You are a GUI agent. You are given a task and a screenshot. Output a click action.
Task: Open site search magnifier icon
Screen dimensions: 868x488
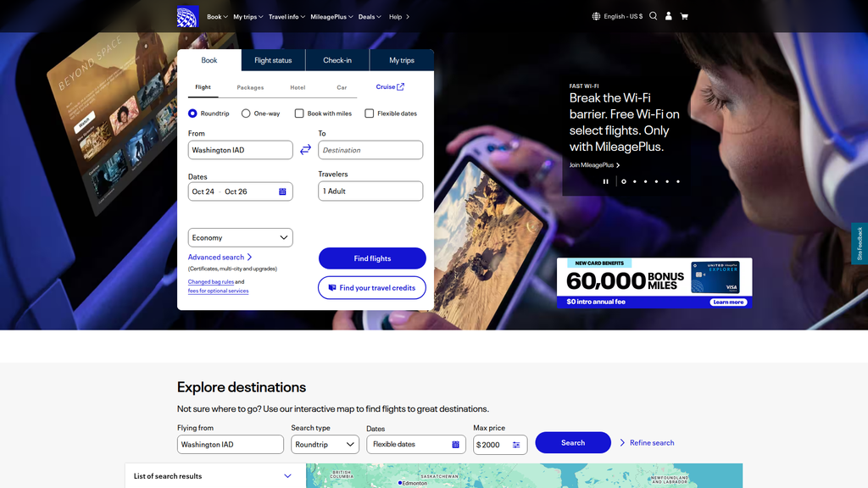654,16
